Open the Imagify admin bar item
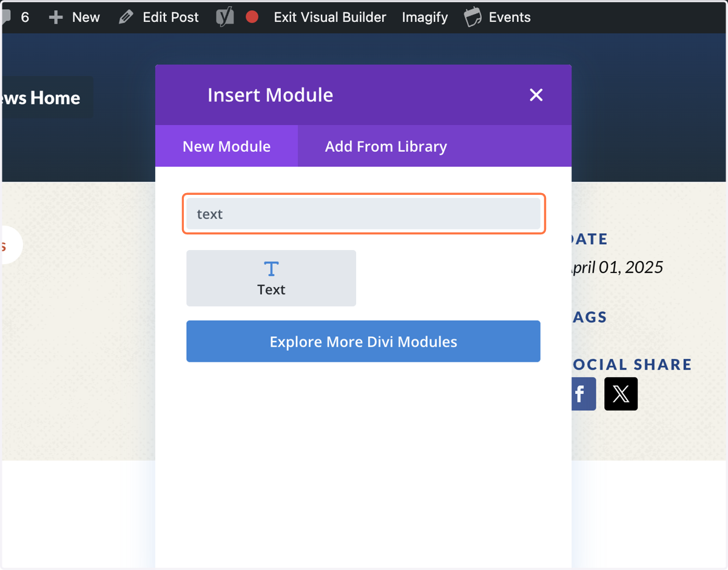The height and width of the screenshot is (570, 728). (x=425, y=18)
